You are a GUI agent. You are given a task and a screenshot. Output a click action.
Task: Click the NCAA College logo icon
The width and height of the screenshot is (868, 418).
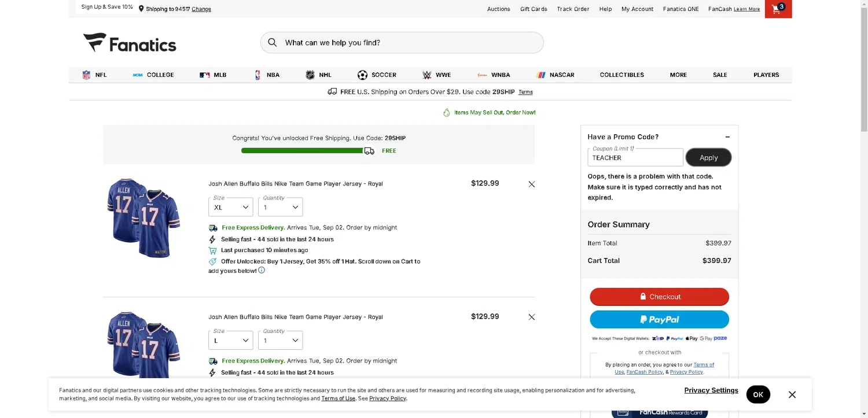[x=138, y=75]
